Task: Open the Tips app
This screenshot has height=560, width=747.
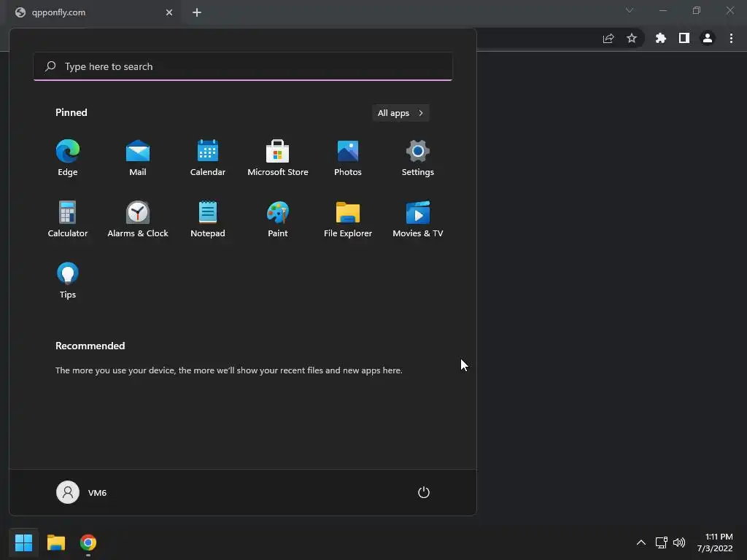Action: tap(68, 281)
